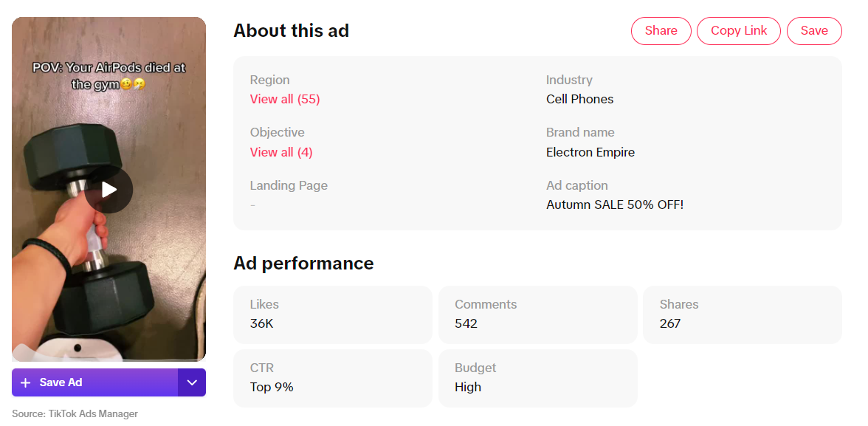This screenshot has height=426, width=868.
Task: Expand the dropdown arrow beside Save Ad
Action: (x=192, y=382)
